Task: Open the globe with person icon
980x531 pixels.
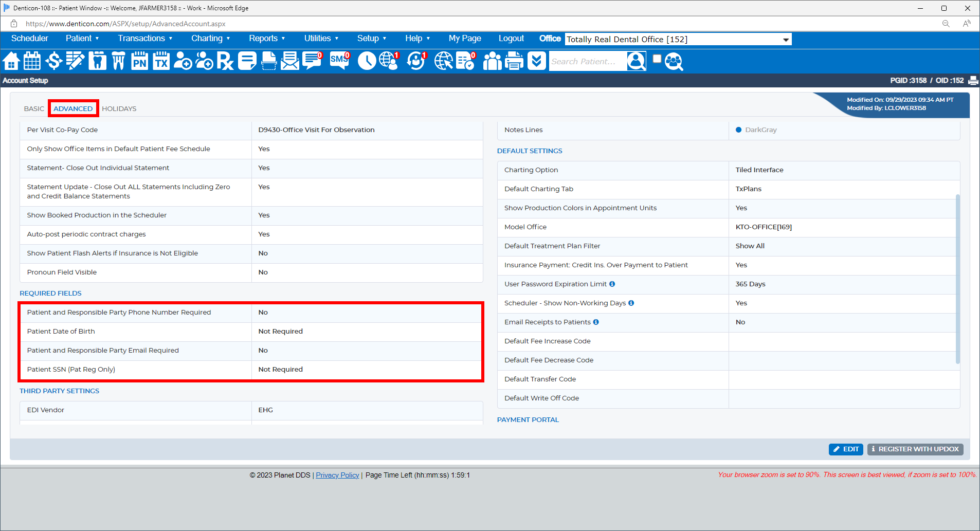Action: [389, 61]
